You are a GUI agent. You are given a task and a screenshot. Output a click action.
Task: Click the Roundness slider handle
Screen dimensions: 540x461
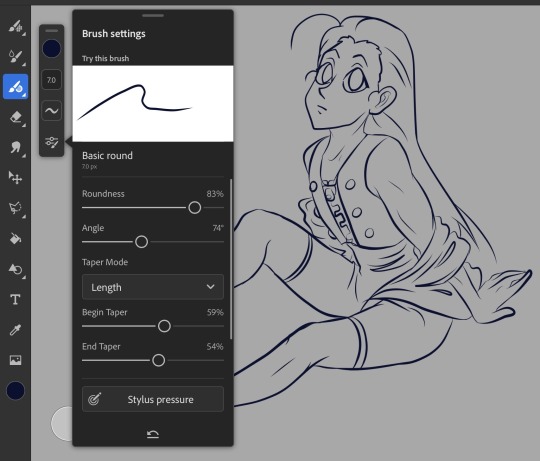tap(195, 208)
